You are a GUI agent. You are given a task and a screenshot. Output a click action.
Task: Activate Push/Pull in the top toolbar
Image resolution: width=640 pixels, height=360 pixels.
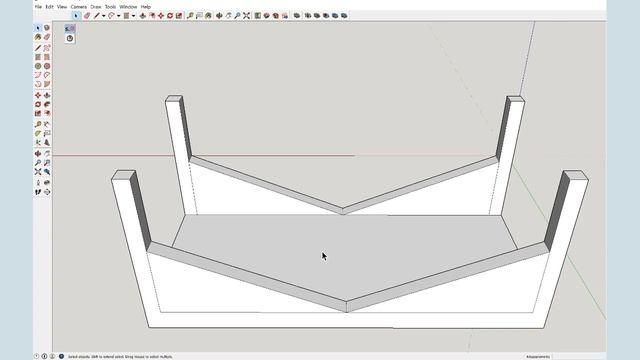(142, 16)
